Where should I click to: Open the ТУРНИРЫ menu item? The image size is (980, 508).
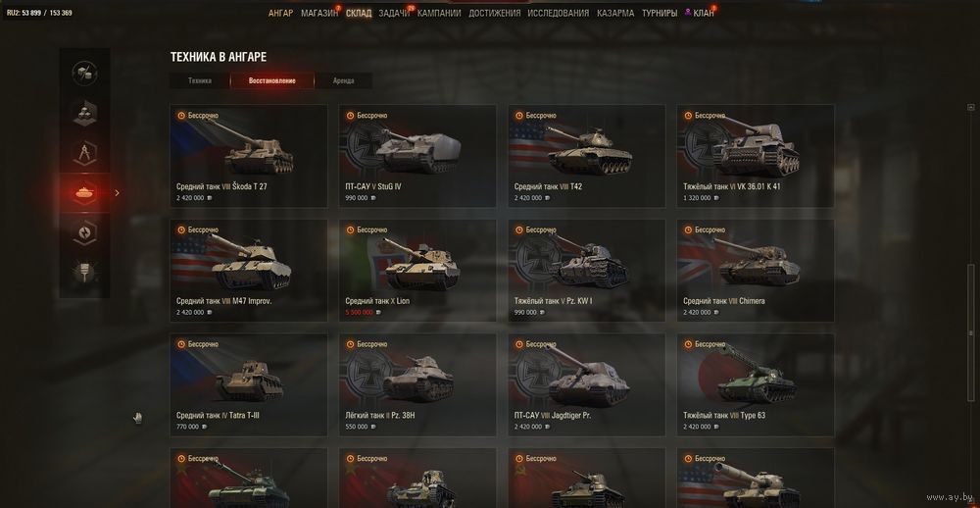pyautogui.click(x=660, y=13)
